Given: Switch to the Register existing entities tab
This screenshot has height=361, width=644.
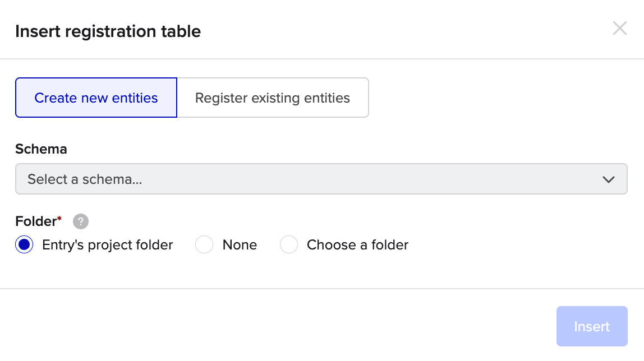Looking at the screenshot, I should (x=273, y=98).
